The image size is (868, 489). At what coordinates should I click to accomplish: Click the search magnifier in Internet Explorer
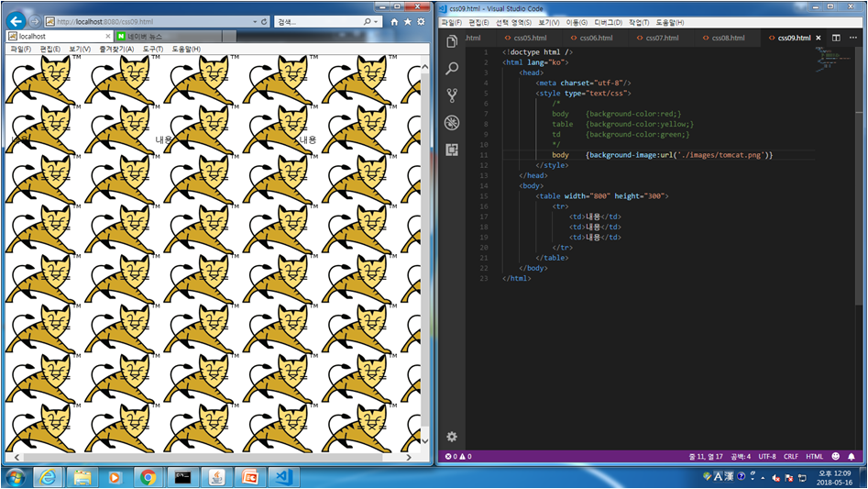coord(367,22)
